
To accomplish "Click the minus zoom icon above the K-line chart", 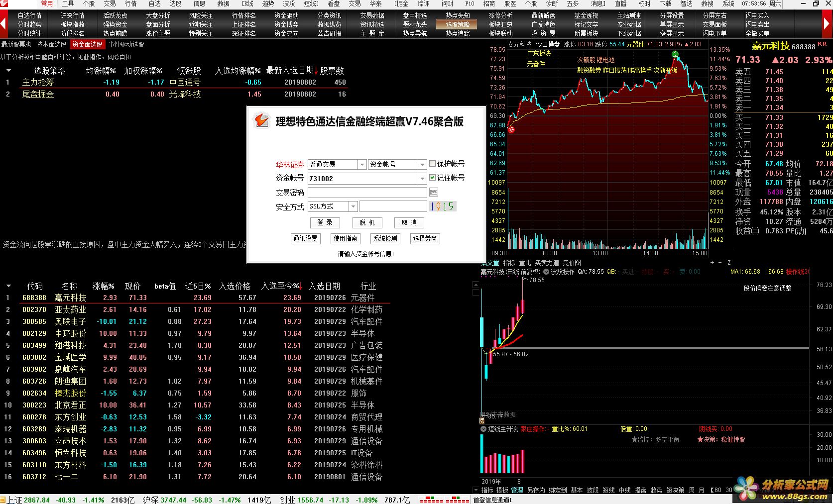I will (x=720, y=262).
